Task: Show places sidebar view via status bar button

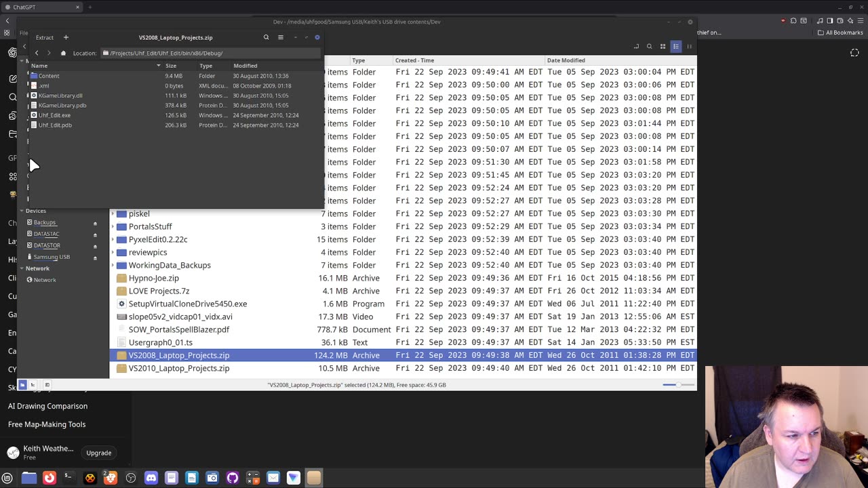Action: point(22,385)
